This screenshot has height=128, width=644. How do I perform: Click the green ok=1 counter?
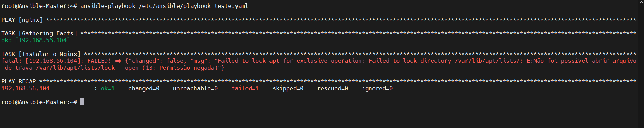click(108, 88)
